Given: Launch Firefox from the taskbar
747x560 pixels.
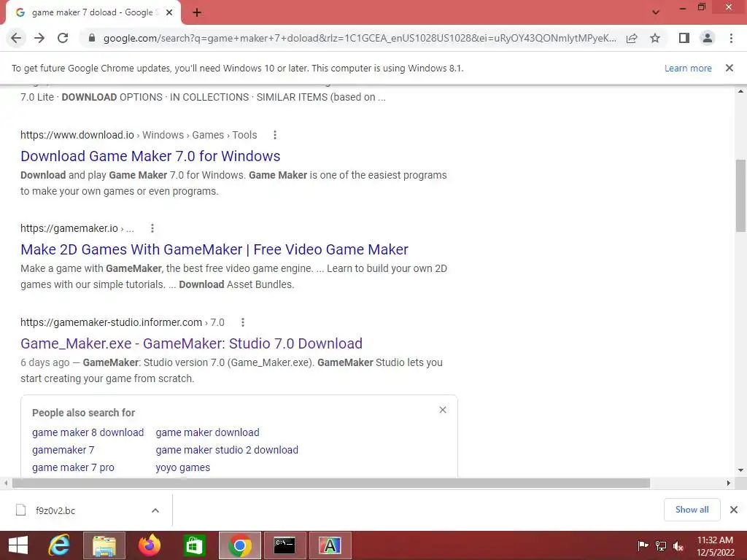Looking at the screenshot, I should pos(150,545).
